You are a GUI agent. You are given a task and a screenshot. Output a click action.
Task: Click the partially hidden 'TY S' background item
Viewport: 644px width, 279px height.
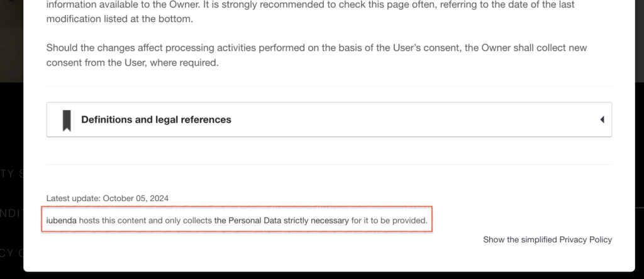[11, 173]
